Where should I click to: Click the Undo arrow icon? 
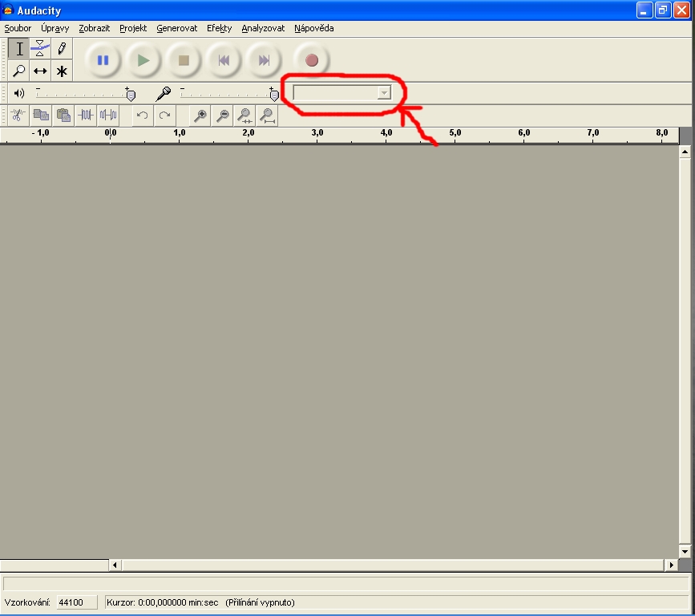pyautogui.click(x=142, y=115)
